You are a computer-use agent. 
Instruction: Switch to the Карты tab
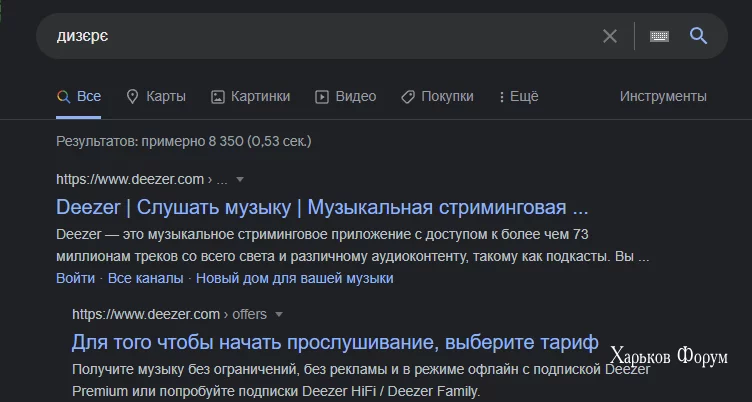pyautogui.click(x=156, y=96)
